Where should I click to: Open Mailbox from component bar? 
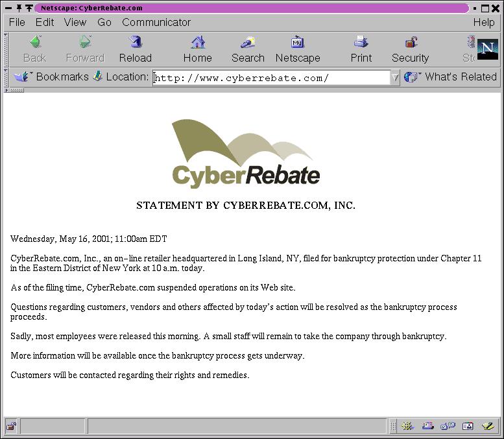click(428, 426)
